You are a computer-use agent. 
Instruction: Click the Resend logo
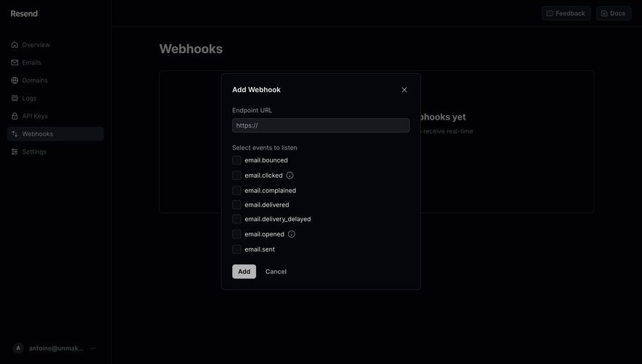[x=24, y=14]
